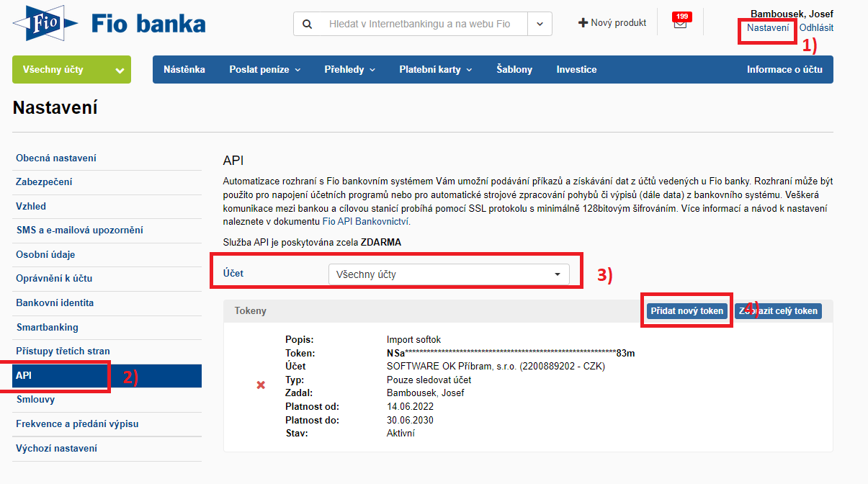Select Vzhled in sidebar
The width and height of the screenshot is (868, 484).
(x=31, y=206)
